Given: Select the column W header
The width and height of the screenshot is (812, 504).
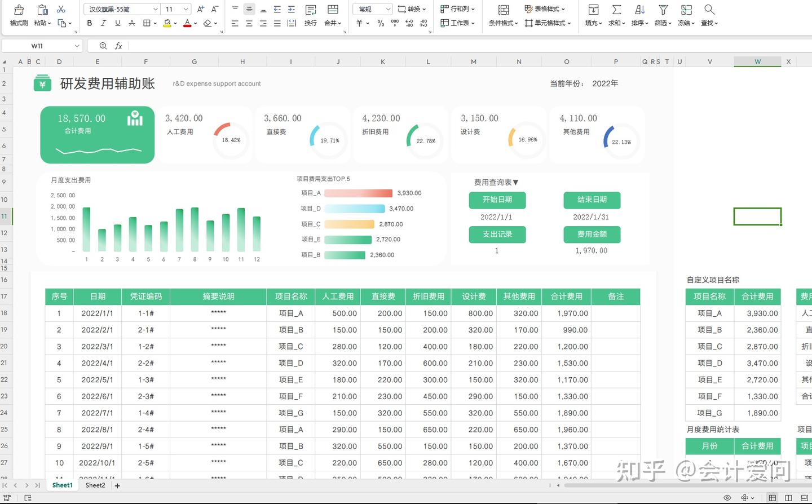Looking at the screenshot, I should [757, 61].
